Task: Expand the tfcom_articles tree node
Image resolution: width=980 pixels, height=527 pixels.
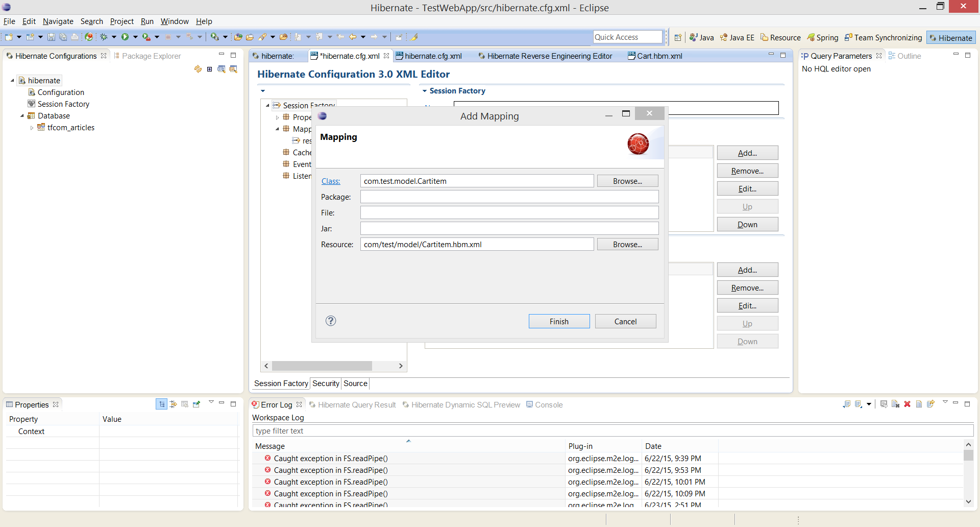Action: (x=32, y=128)
